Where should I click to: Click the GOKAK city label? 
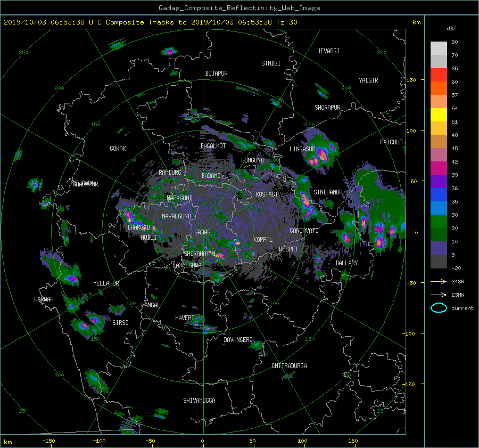coord(118,148)
